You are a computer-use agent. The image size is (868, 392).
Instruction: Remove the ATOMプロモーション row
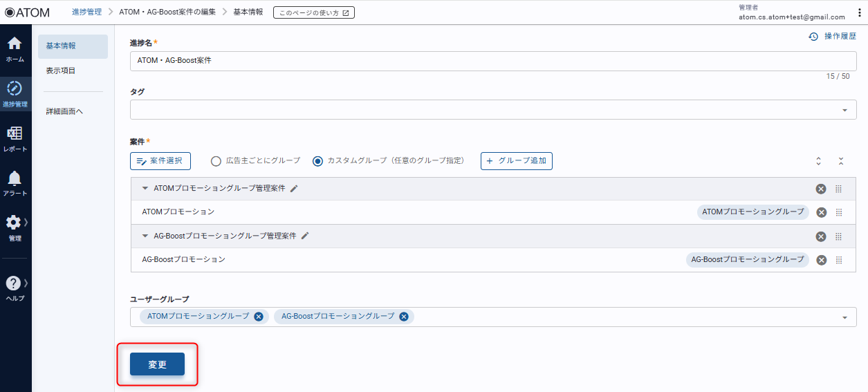coord(821,212)
